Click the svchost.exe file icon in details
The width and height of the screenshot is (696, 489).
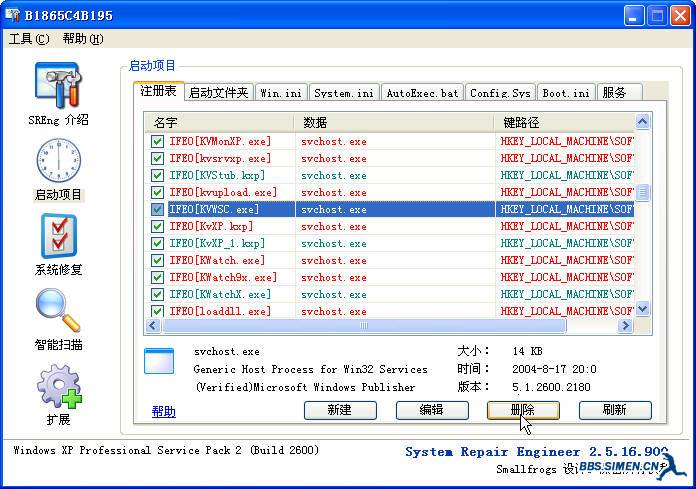pyautogui.click(x=159, y=361)
